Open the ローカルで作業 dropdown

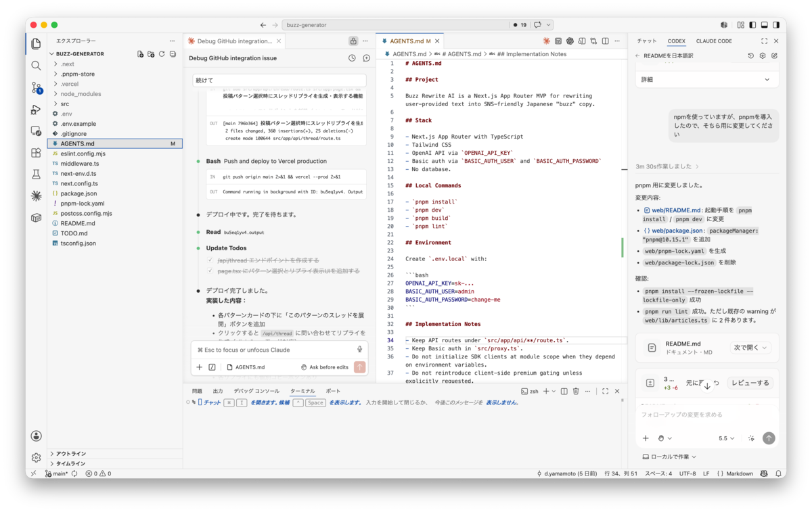tap(669, 457)
